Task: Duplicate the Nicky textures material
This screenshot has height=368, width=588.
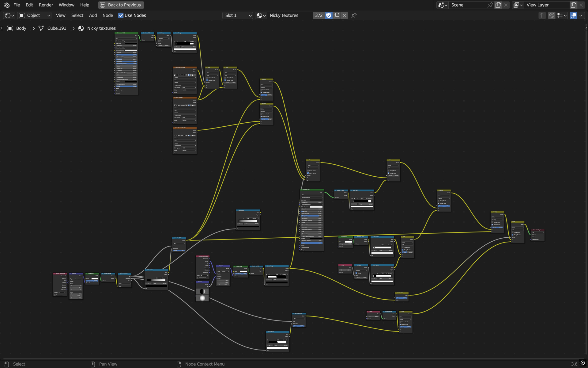Action: [x=337, y=15]
